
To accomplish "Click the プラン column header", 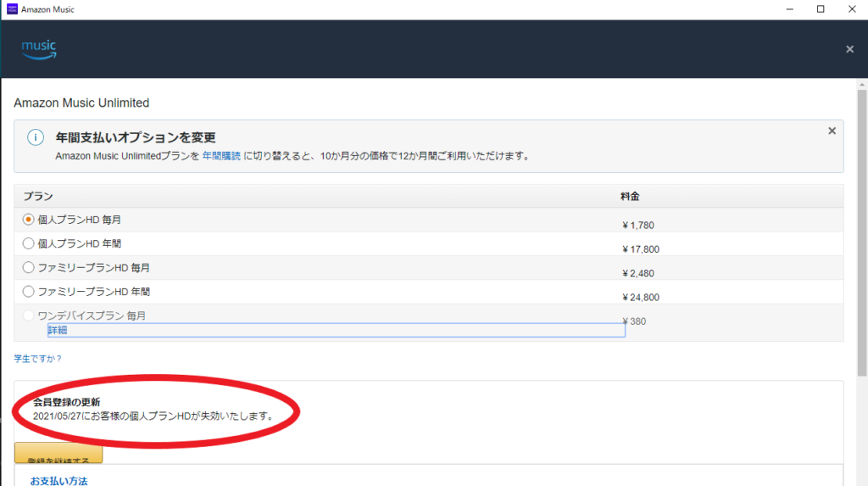I will coord(37,196).
